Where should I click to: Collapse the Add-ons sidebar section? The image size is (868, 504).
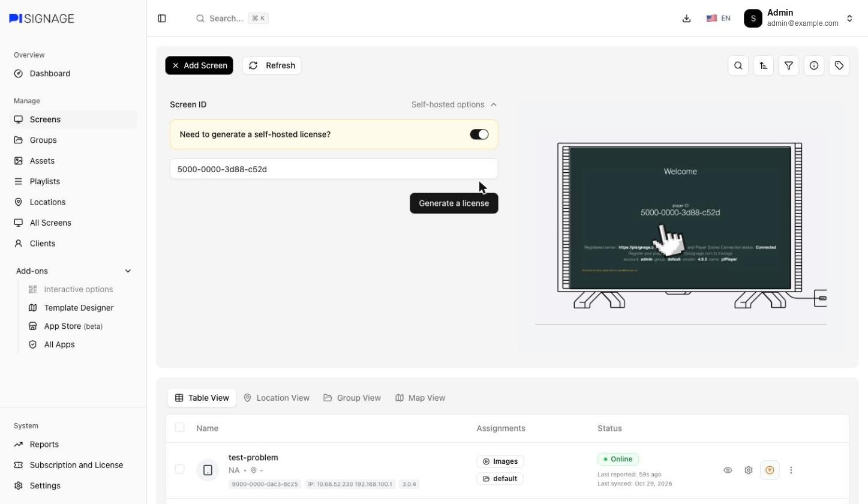(x=73, y=271)
